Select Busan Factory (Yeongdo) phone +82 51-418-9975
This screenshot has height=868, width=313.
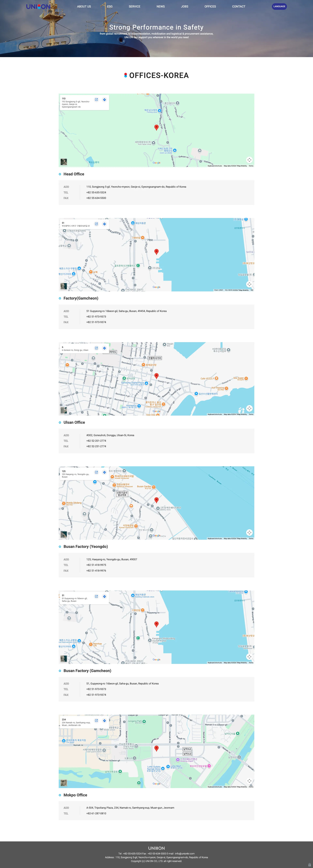(96, 565)
